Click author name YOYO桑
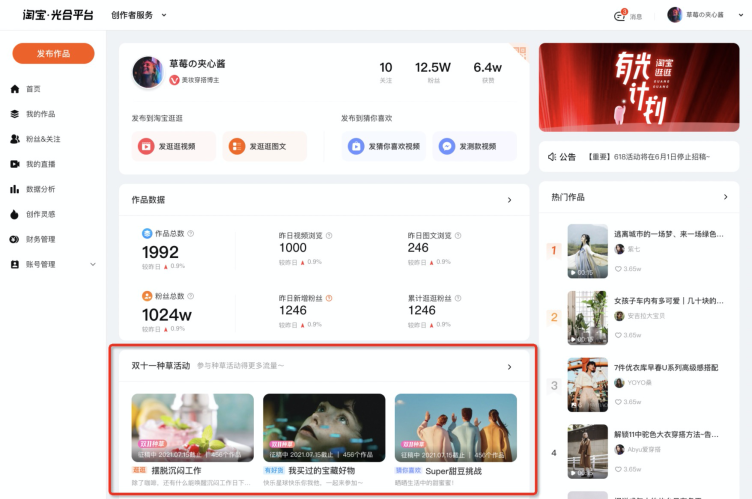The image size is (752, 499). tap(639, 383)
